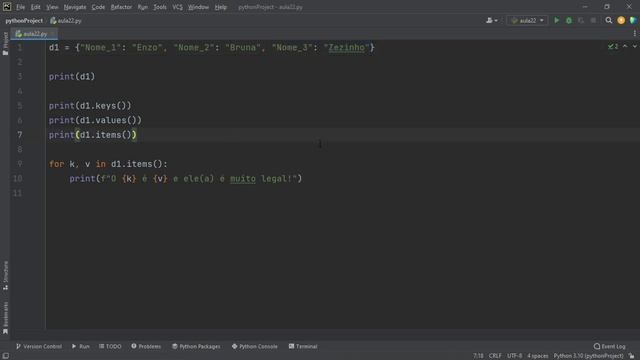The image size is (640, 360).
Task: Click the inspections checkmark widget in editor
Action: [613, 47]
